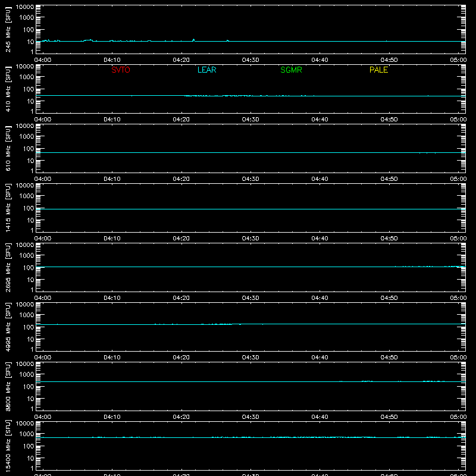
Task: Click the 10000 tick on 245 MHz axis
Action: (25, 7)
